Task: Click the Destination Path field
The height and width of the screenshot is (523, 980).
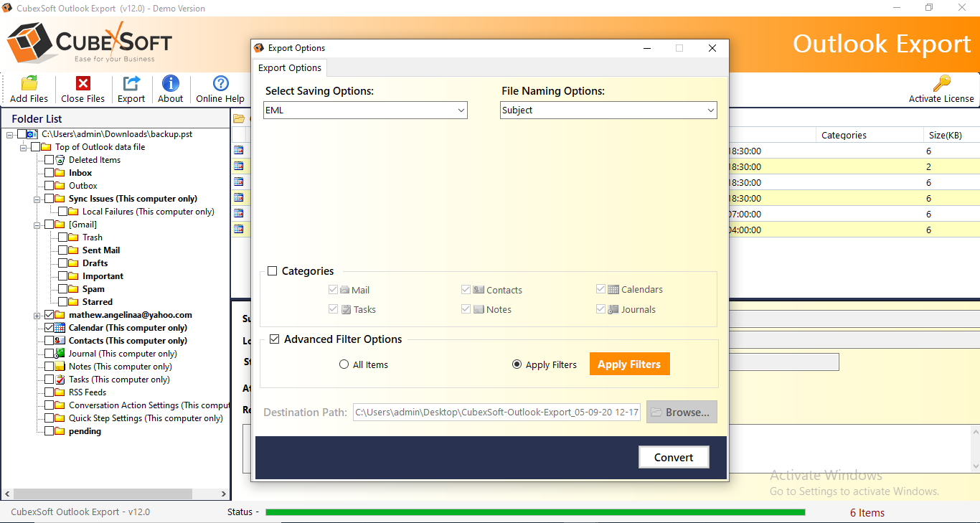Action: (496, 413)
